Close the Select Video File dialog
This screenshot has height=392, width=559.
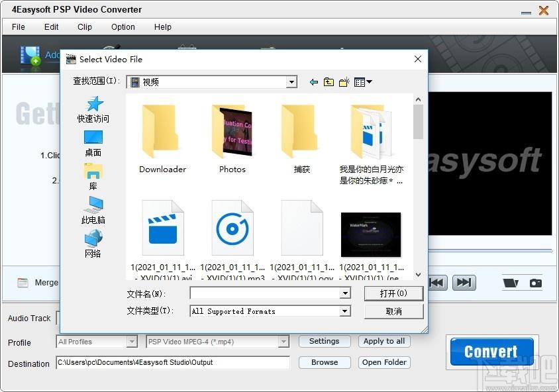click(x=418, y=59)
